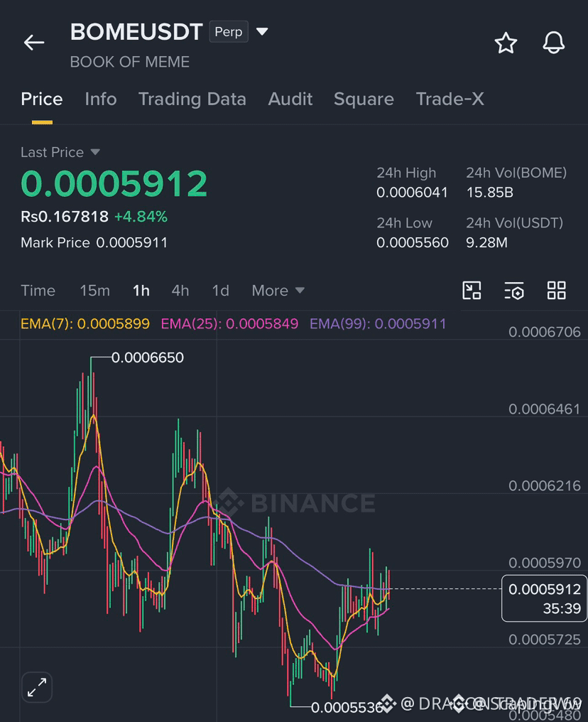588x722 pixels.
Task: Expand the Last Price dropdown
Action: click(95, 152)
